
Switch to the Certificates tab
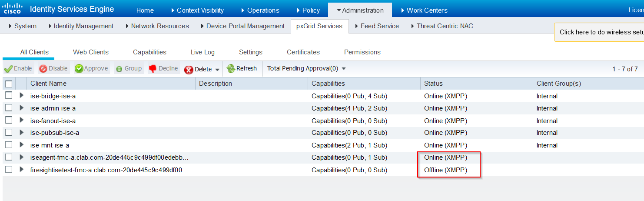tap(303, 52)
